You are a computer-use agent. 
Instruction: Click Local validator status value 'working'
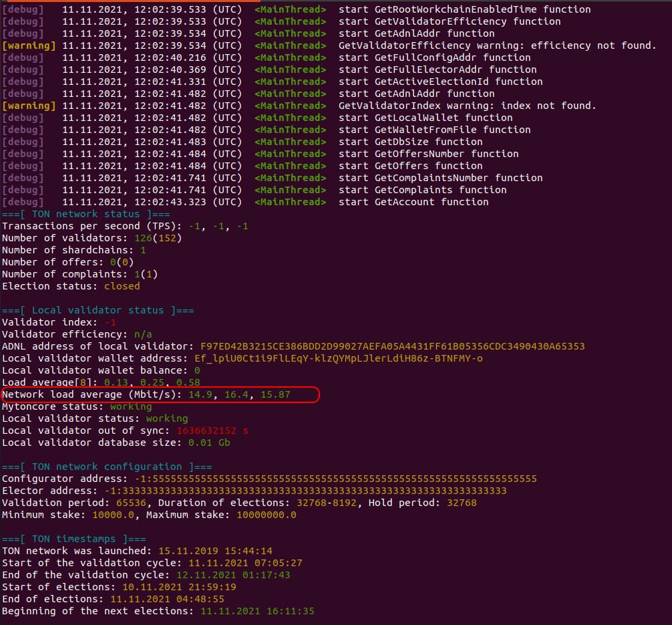[167, 418]
